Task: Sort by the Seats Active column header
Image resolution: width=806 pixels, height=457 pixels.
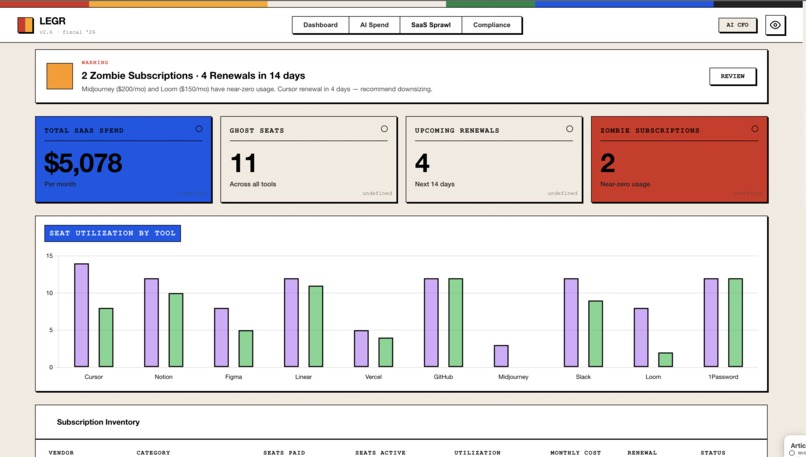Action: tap(380, 453)
